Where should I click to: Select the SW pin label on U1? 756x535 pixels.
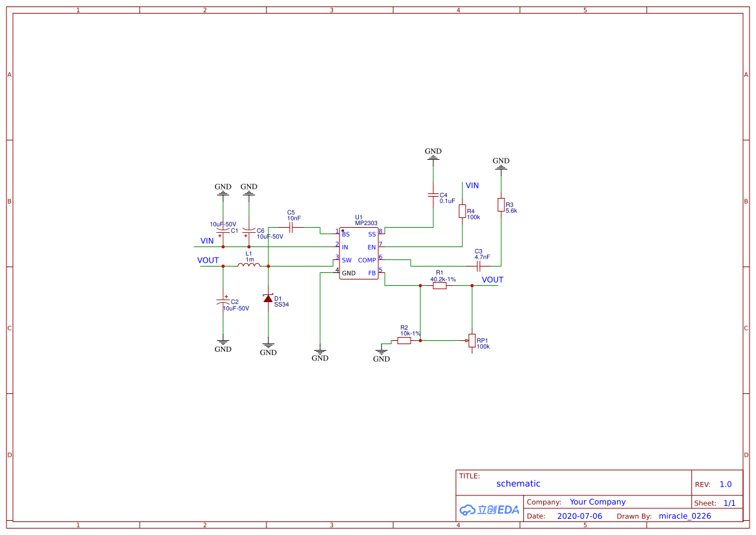point(347,260)
